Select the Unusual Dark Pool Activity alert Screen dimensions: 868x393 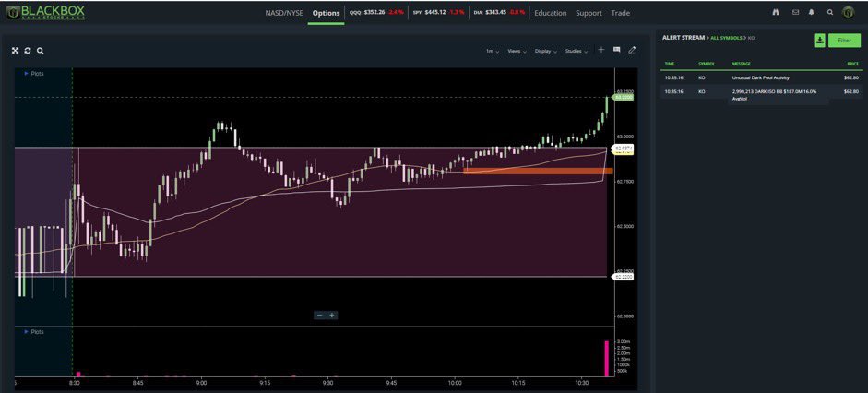click(x=761, y=78)
